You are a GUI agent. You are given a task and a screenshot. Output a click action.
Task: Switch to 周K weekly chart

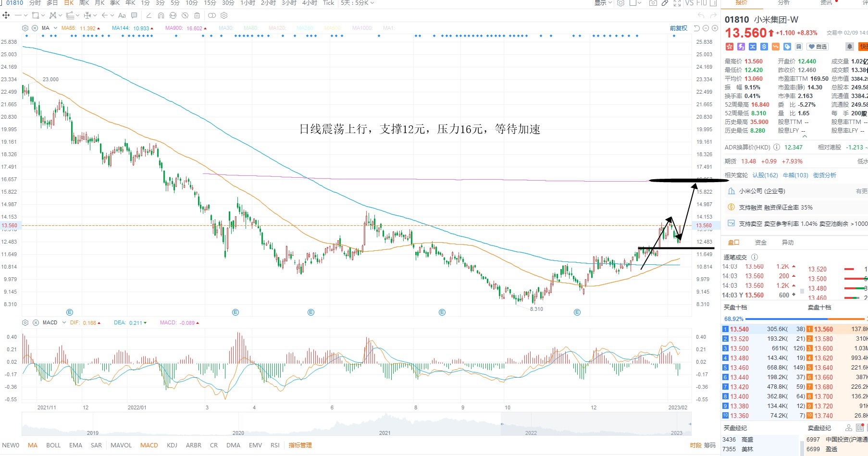coord(84,3)
